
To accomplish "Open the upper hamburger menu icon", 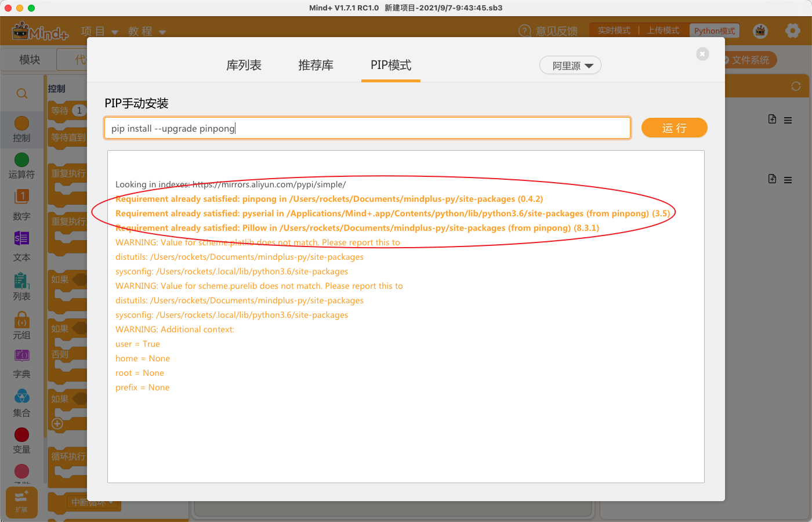I will tap(788, 120).
